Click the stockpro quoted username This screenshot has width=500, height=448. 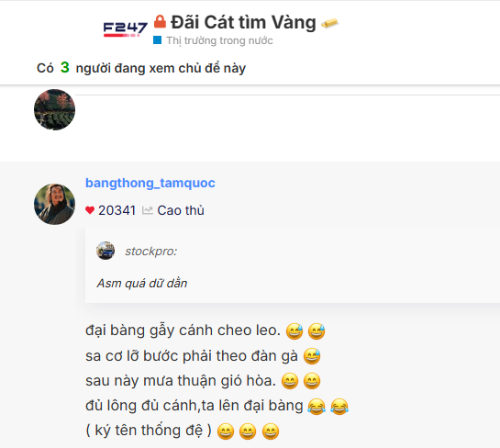coord(150,252)
